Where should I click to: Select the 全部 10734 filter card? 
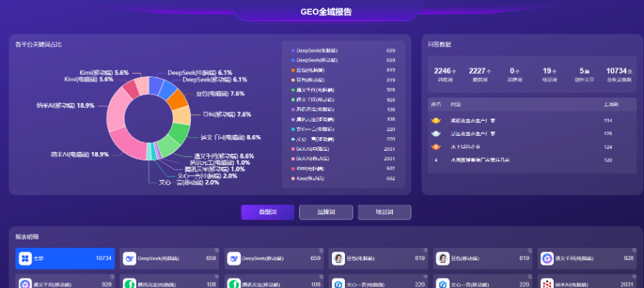(65, 259)
